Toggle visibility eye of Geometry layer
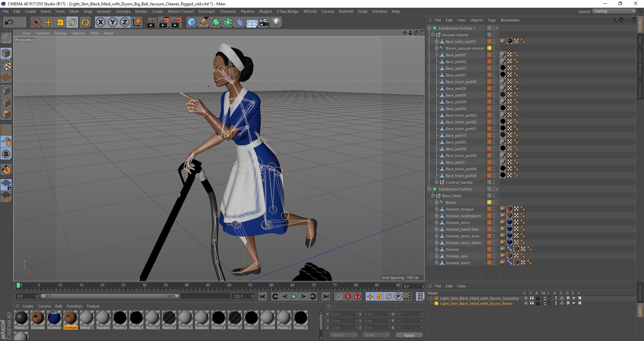This screenshot has height=341, width=644. click(532, 298)
